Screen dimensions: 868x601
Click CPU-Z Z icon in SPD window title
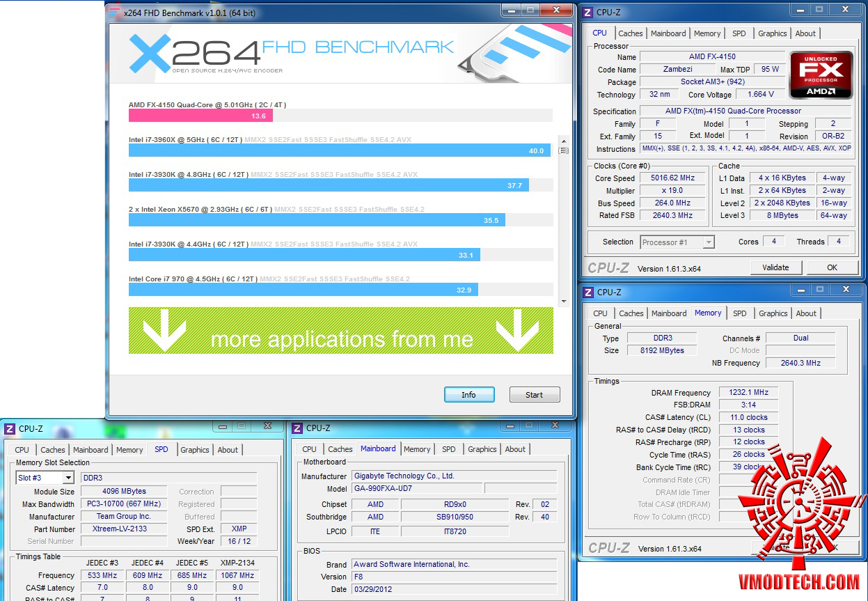(10, 428)
